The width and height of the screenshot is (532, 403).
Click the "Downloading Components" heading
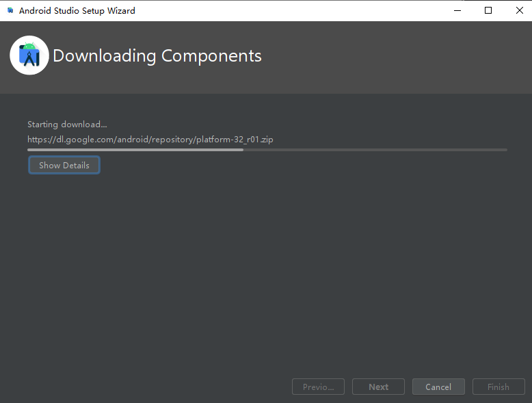(x=157, y=56)
